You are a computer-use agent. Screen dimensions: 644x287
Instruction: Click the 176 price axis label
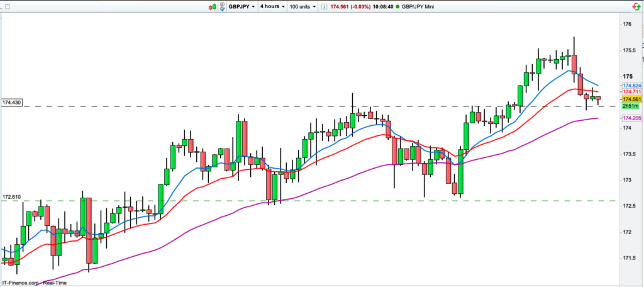(x=627, y=25)
